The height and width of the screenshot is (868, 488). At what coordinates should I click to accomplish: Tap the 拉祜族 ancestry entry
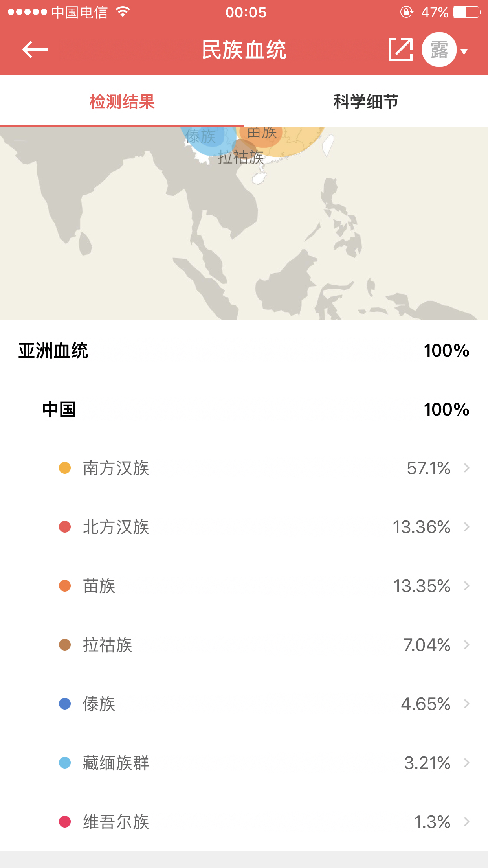pyautogui.click(x=108, y=645)
